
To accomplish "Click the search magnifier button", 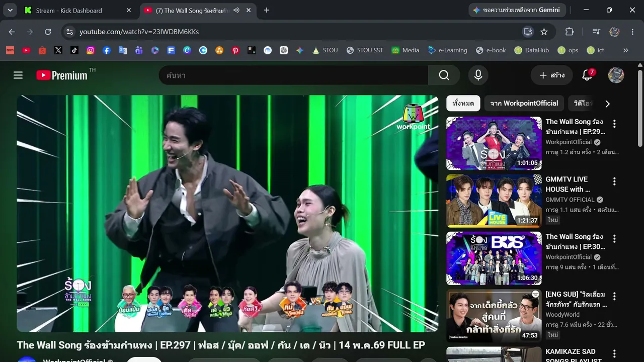I will (444, 75).
